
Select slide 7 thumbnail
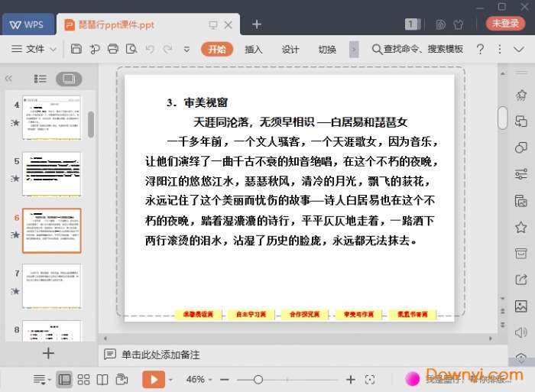click(52, 286)
